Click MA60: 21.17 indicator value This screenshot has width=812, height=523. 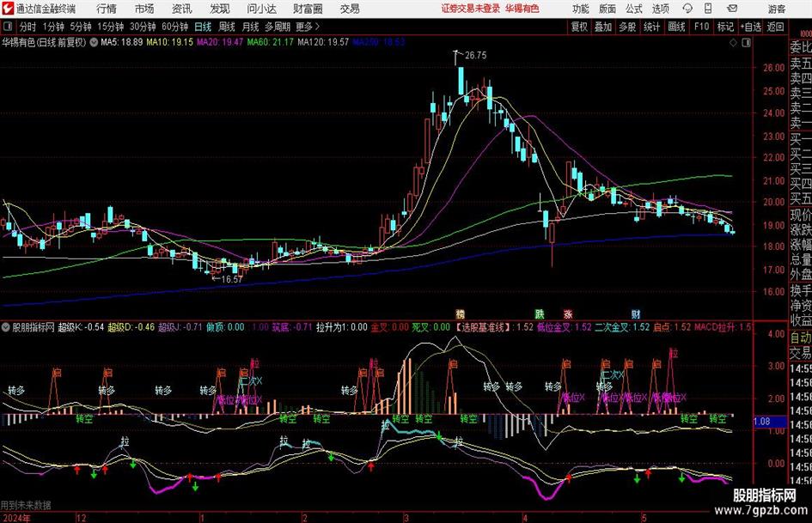point(271,42)
